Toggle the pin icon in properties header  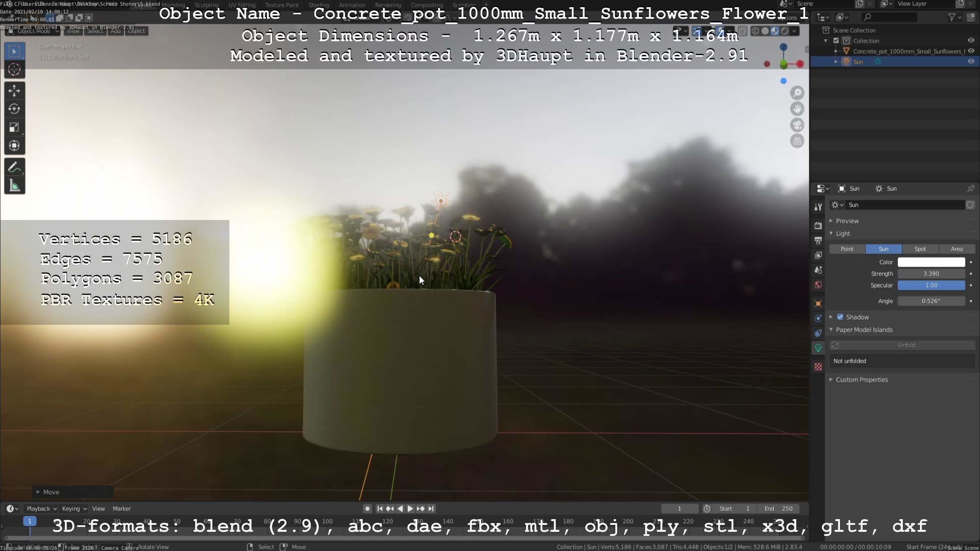(x=971, y=189)
